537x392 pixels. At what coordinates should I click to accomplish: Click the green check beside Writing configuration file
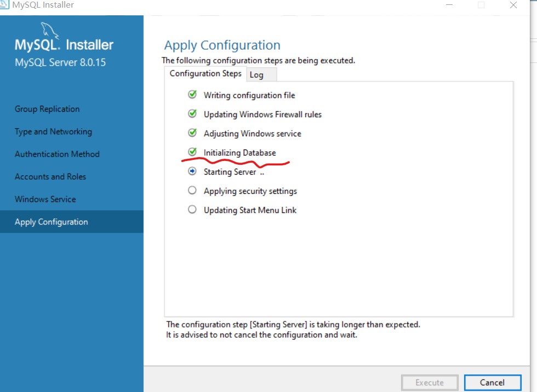coord(192,94)
